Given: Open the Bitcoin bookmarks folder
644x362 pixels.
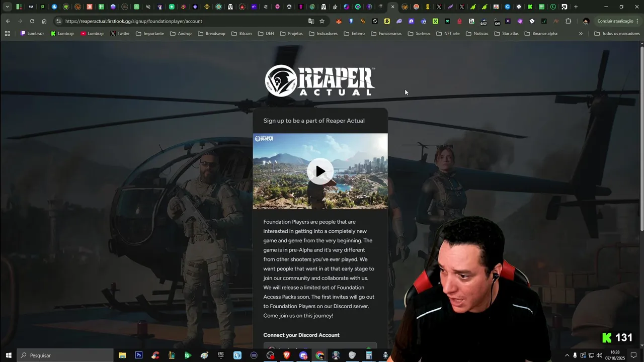Looking at the screenshot, I should (242, 34).
